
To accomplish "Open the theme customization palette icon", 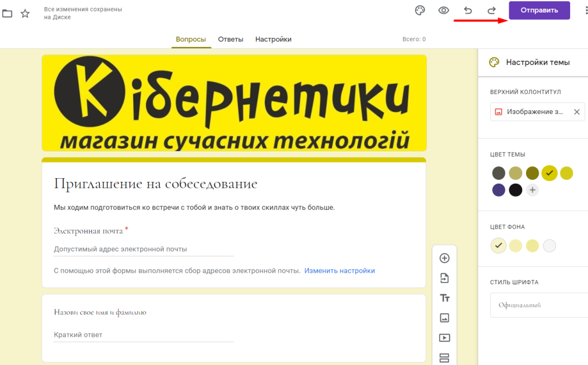I will (420, 10).
